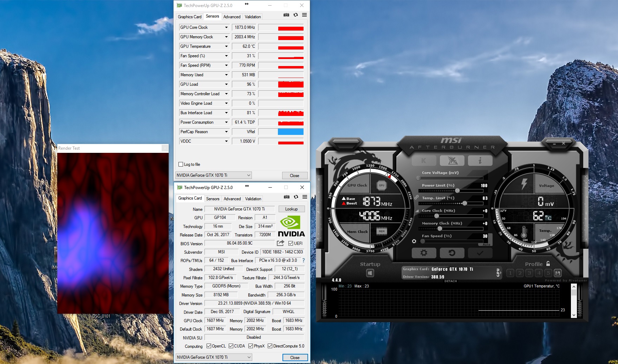Open Advanced tab in top GPU-Z window
The width and height of the screenshot is (618, 364).
232,17
